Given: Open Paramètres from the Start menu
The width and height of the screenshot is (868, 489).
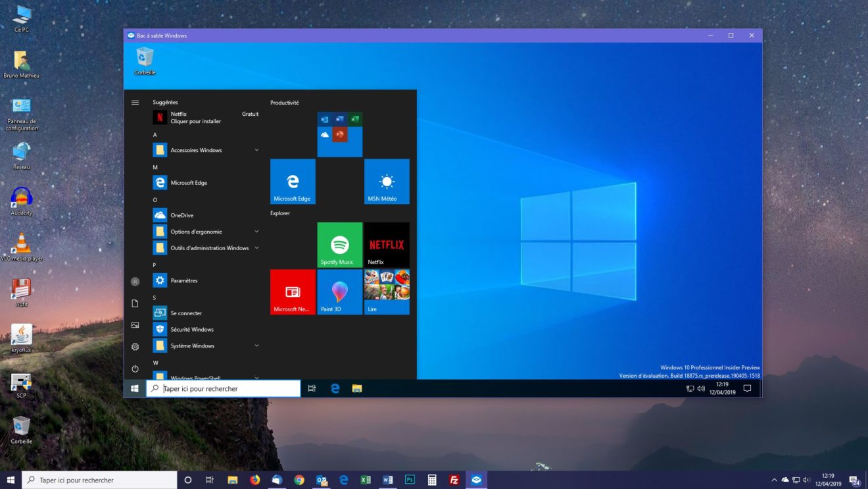Looking at the screenshot, I should click(184, 280).
